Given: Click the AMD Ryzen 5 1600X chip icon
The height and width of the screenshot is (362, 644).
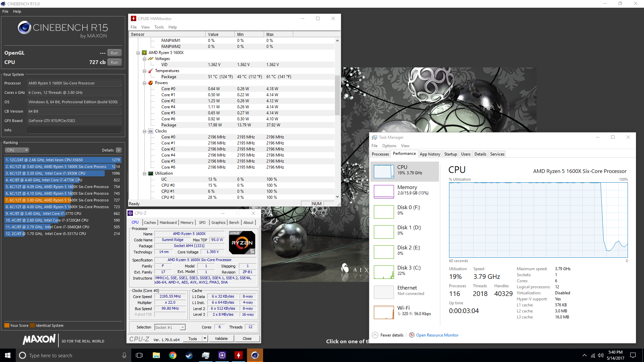Looking at the screenshot, I should click(144, 53).
